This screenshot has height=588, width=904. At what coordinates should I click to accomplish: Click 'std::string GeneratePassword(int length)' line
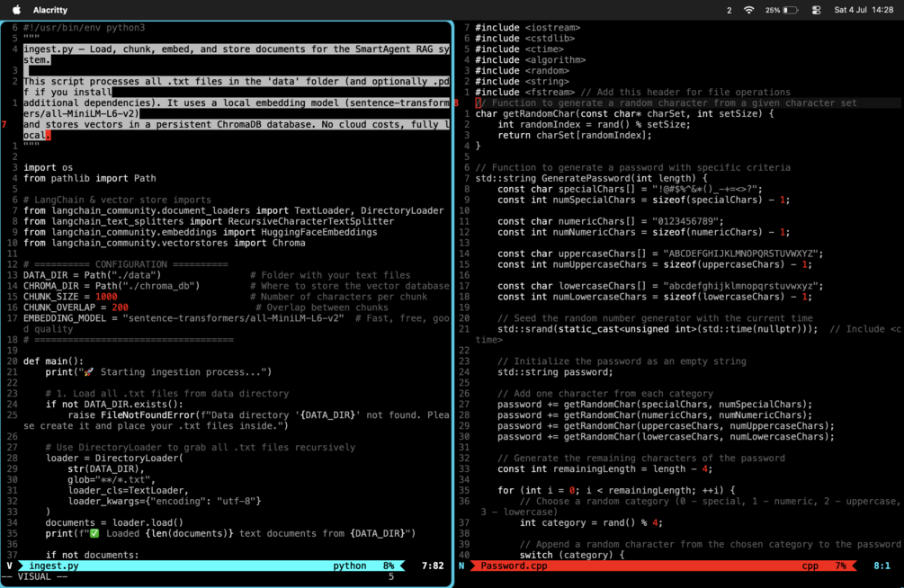(x=591, y=178)
